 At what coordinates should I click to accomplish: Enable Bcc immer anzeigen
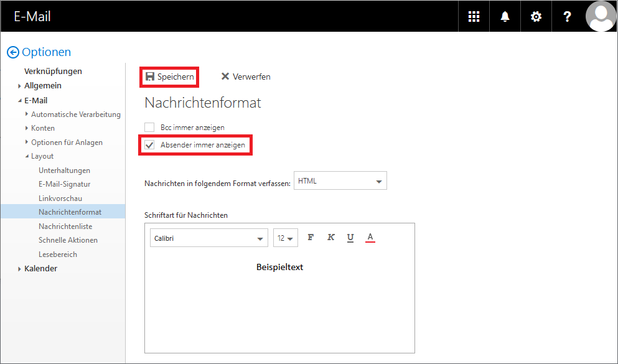coord(149,127)
